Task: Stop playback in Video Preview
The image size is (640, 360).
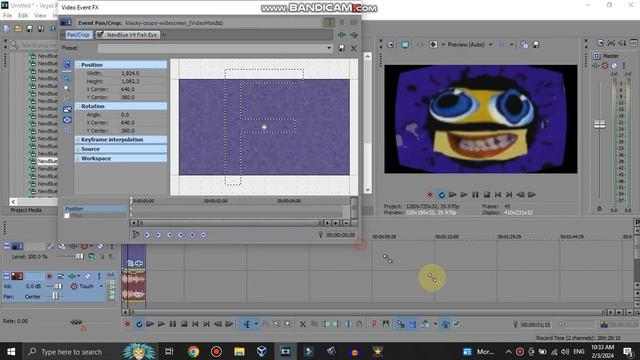Action: [487, 195]
